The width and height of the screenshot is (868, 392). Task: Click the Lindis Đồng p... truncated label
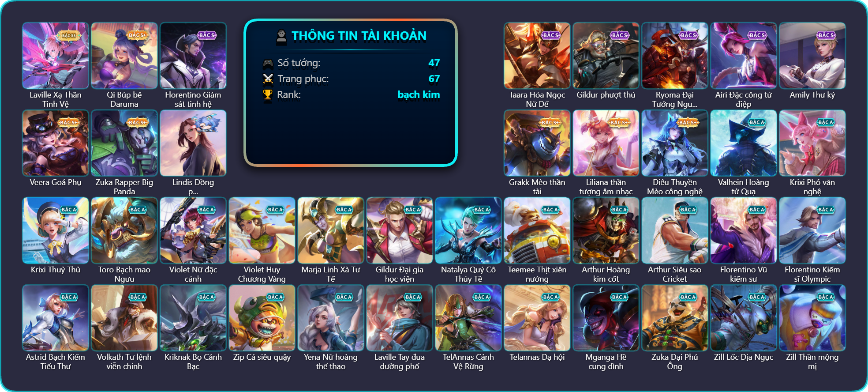pos(193,187)
